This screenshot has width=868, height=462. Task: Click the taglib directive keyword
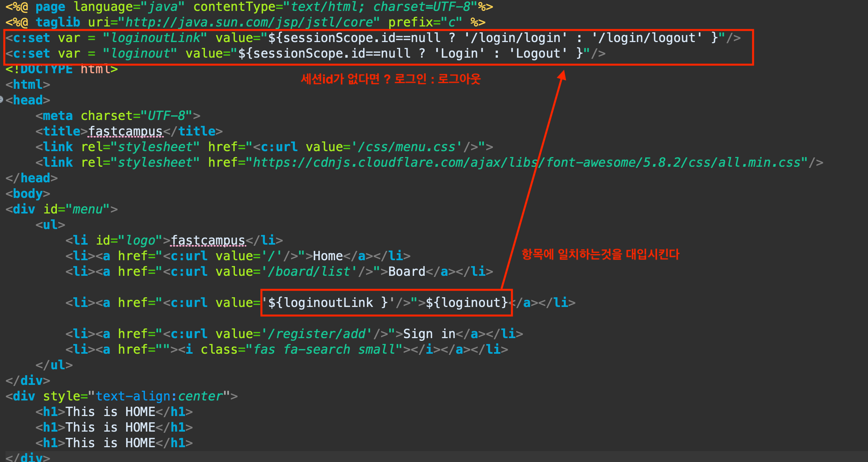coord(58,22)
